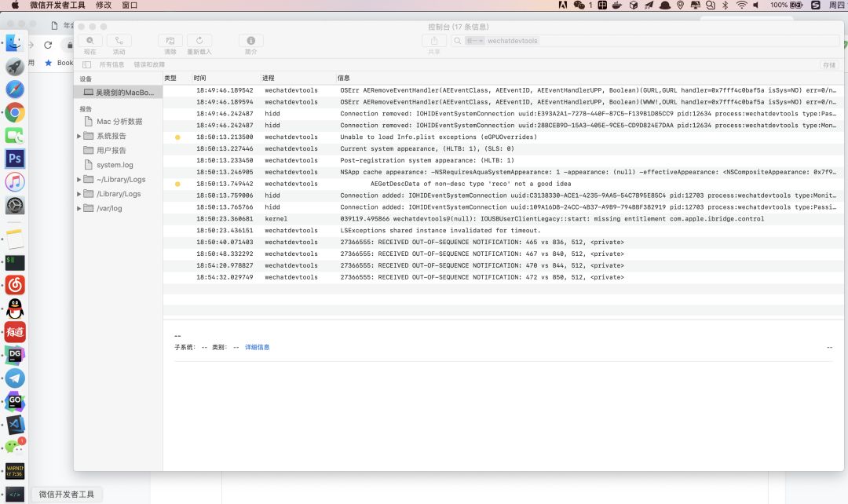Open WeChat from the Dock
Viewport: 848px width, 504px height.
tap(15, 447)
